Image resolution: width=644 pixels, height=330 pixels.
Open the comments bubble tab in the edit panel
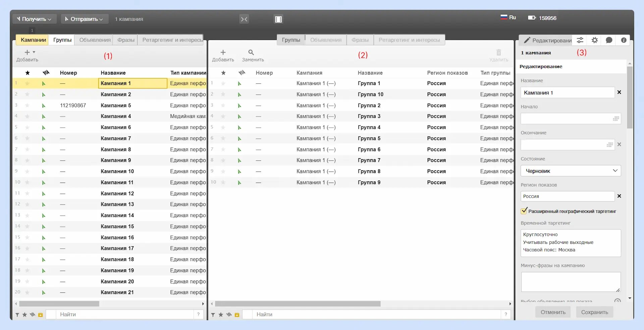point(609,40)
